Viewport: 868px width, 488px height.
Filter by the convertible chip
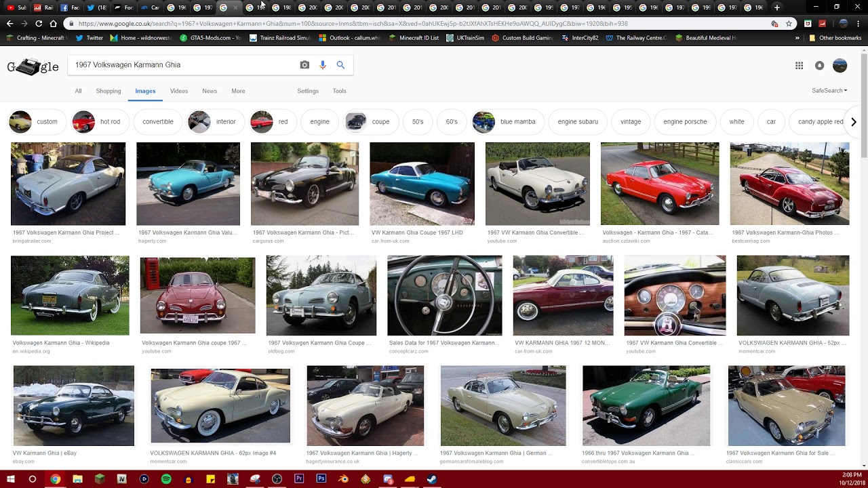tap(158, 122)
